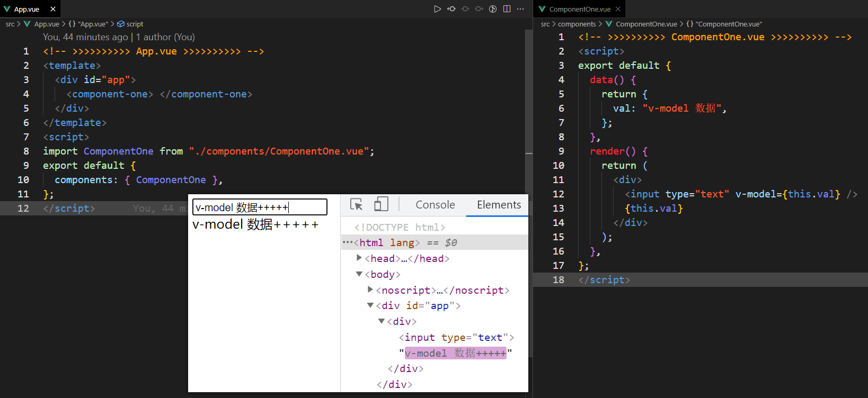This screenshot has height=398, width=868.
Task: Select the html lang element row
Action: 435,242
